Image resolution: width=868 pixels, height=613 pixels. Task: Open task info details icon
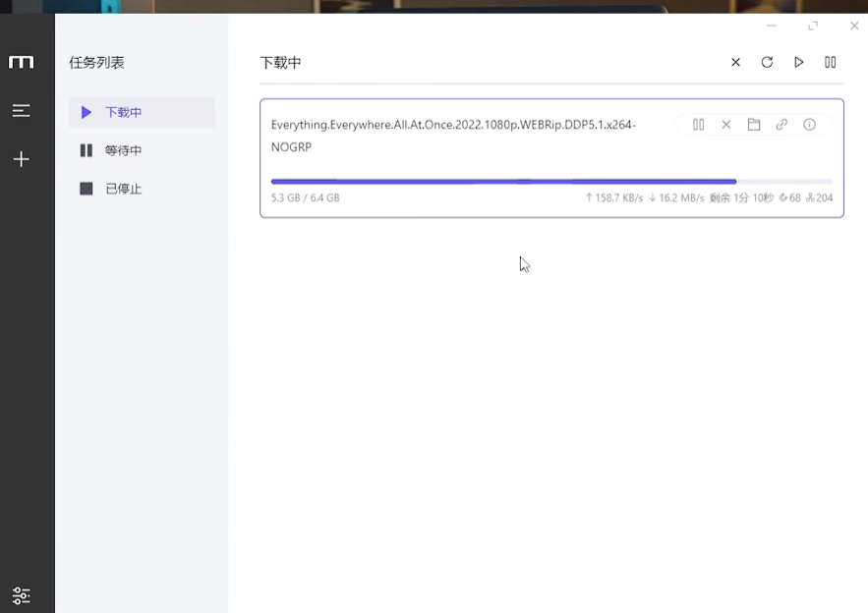pyautogui.click(x=809, y=125)
